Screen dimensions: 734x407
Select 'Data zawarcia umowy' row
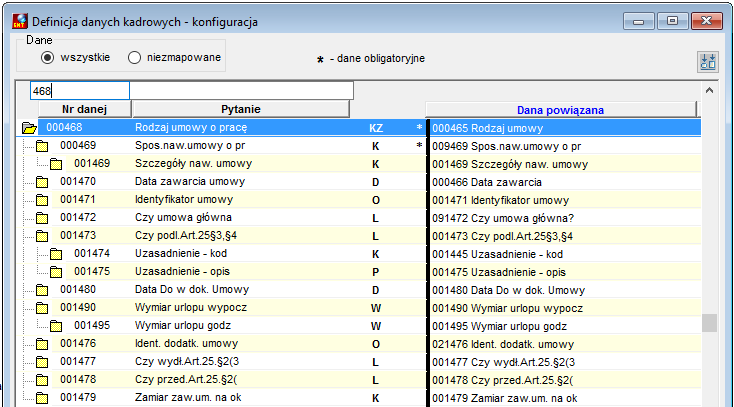point(190,181)
